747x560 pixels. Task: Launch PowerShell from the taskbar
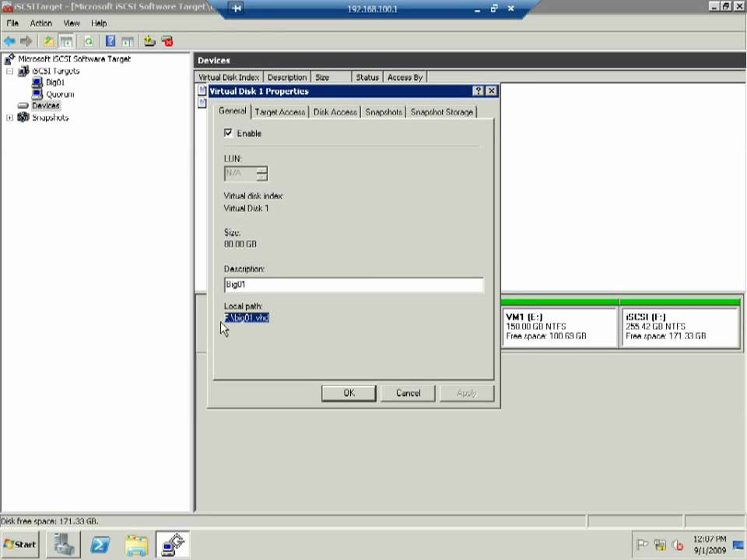pos(100,544)
